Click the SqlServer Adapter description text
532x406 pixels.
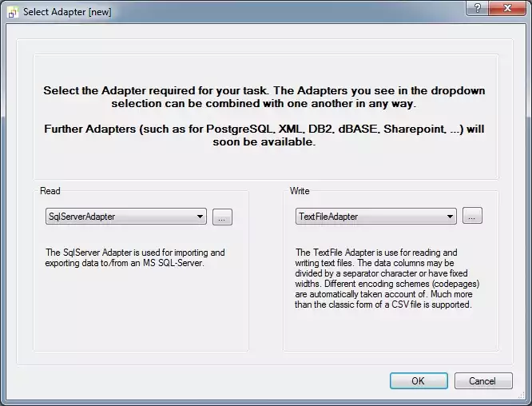click(x=135, y=257)
